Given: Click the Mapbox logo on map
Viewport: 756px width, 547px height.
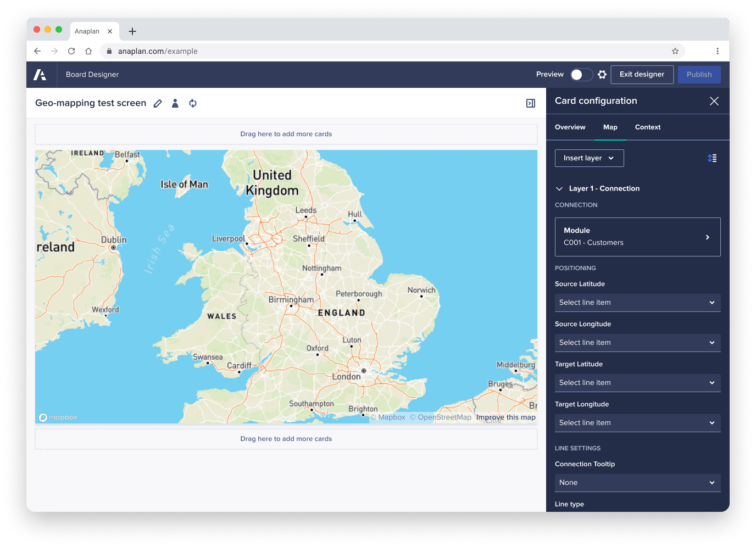Looking at the screenshot, I should pos(58,417).
